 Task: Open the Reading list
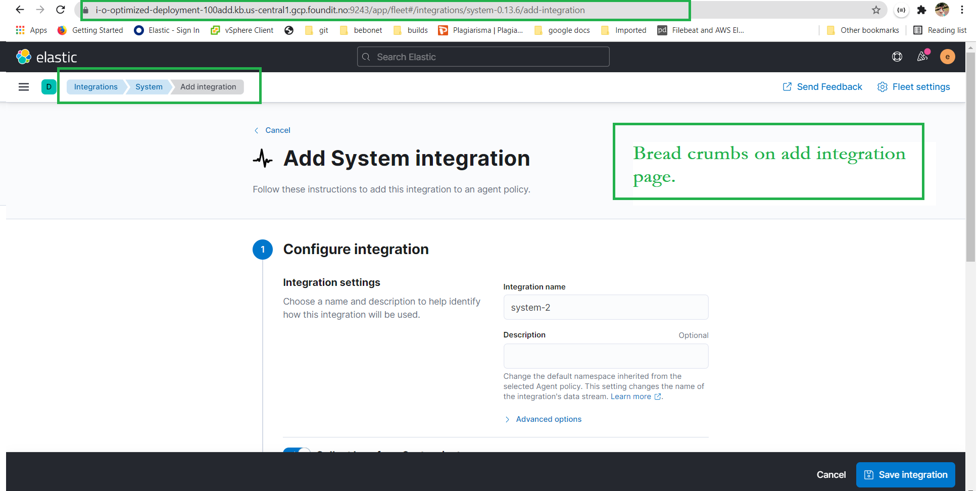tap(940, 30)
